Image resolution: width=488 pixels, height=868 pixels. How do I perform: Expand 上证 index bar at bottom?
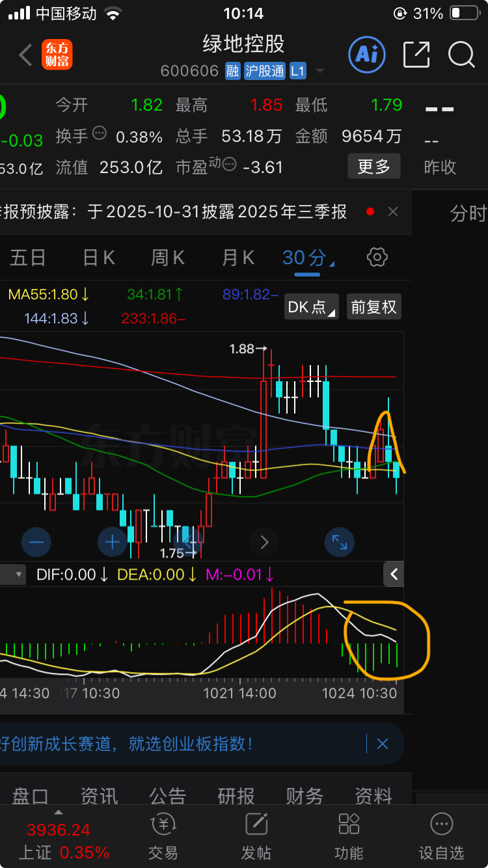(x=58, y=812)
